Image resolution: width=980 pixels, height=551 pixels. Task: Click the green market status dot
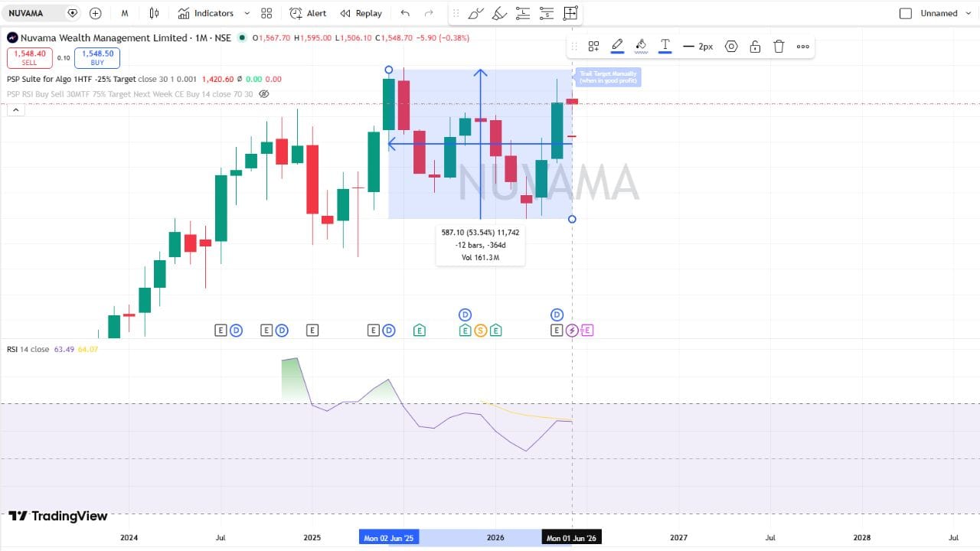242,37
